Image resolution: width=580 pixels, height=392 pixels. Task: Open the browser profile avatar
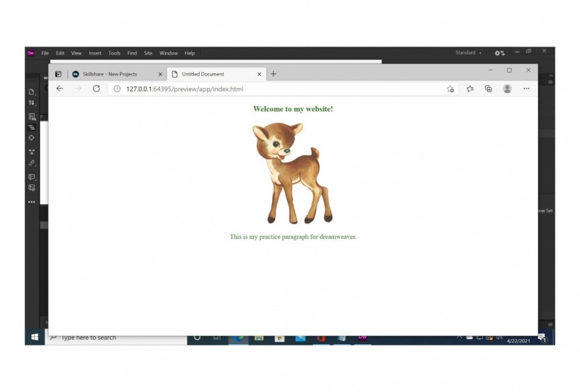tap(507, 89)
